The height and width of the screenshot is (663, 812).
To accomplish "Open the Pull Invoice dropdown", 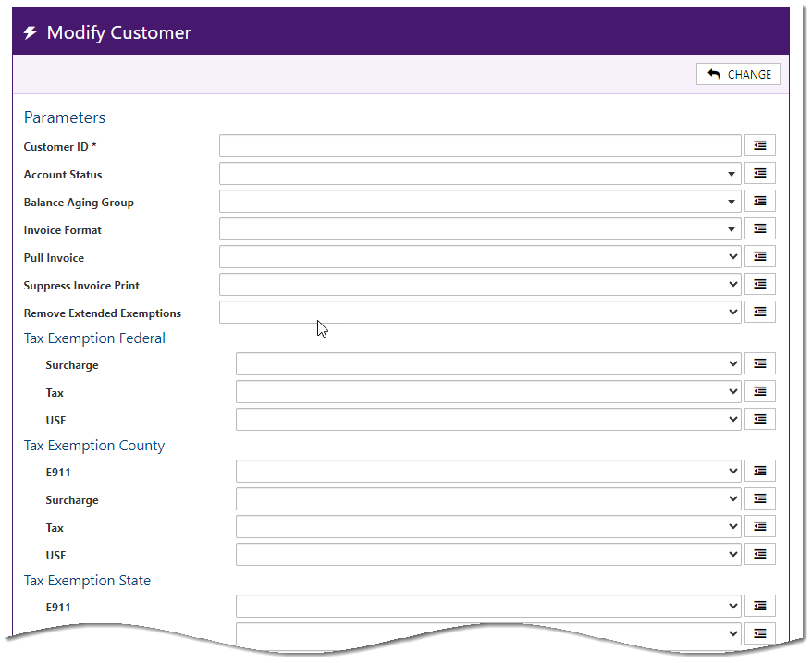I will tap(480, 257).
